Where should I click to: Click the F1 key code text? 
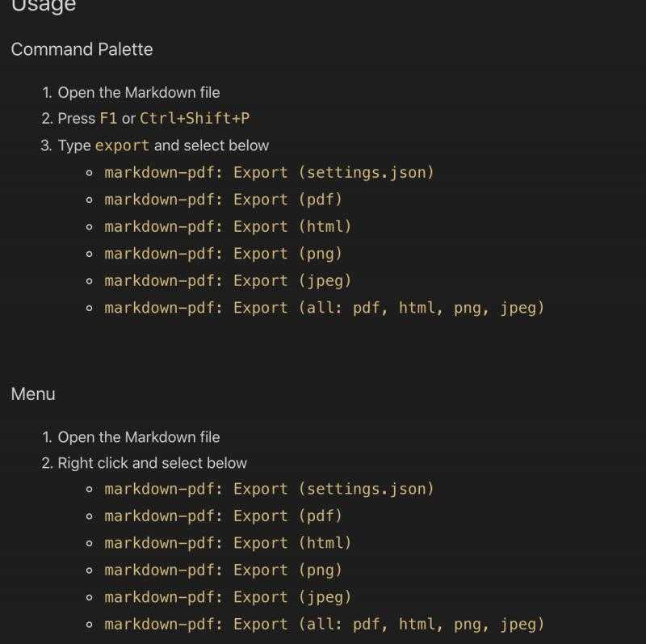coord(108,118)
